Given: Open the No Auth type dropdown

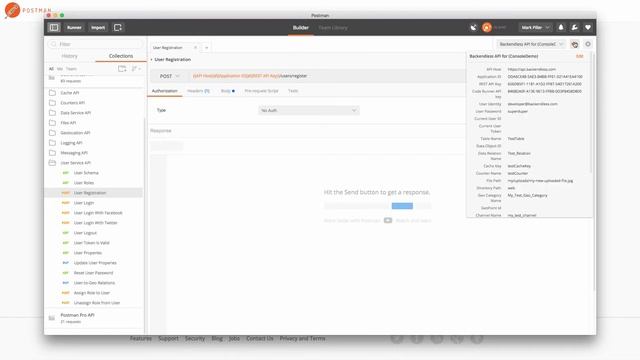Looking at the screenshot, I should tap(309, 110).
